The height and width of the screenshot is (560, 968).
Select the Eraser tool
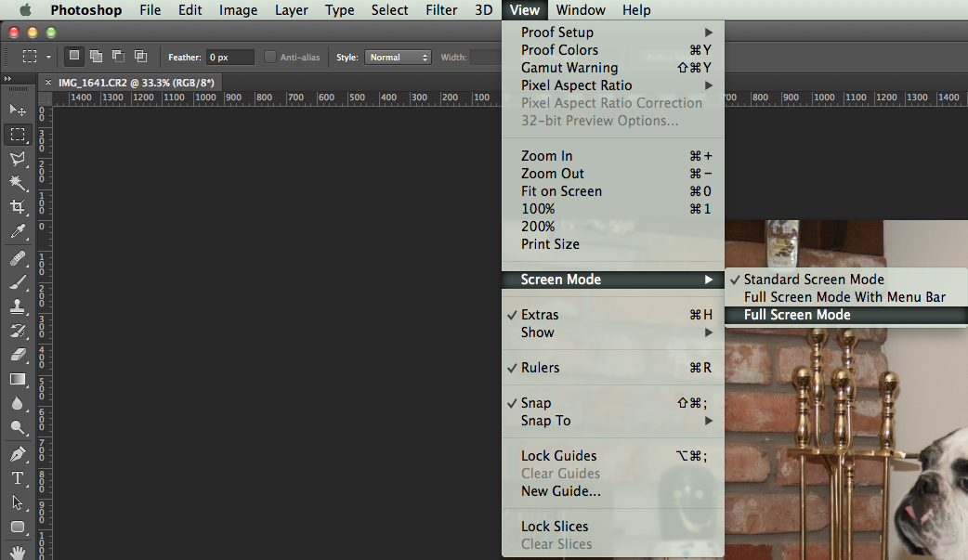(x=18, y=355)
